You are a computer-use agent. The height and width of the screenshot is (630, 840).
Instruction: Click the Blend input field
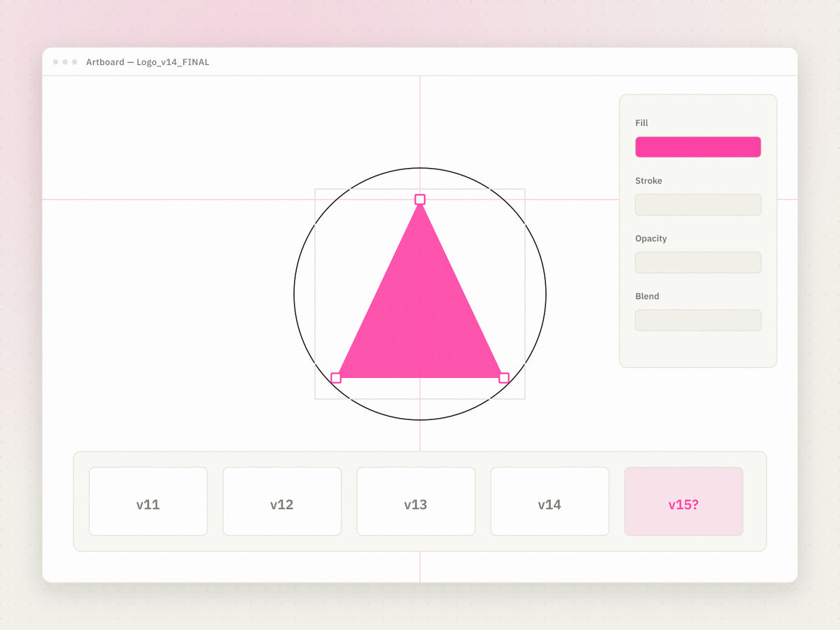tap(698, 320)
